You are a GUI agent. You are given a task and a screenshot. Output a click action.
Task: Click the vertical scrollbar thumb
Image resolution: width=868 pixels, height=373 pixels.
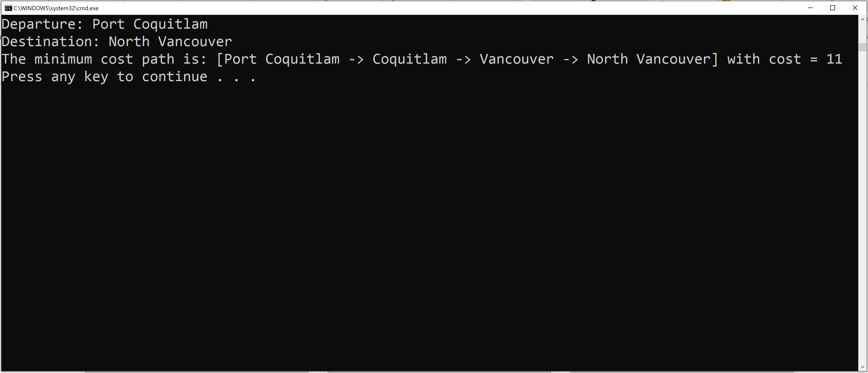[862, 47]
